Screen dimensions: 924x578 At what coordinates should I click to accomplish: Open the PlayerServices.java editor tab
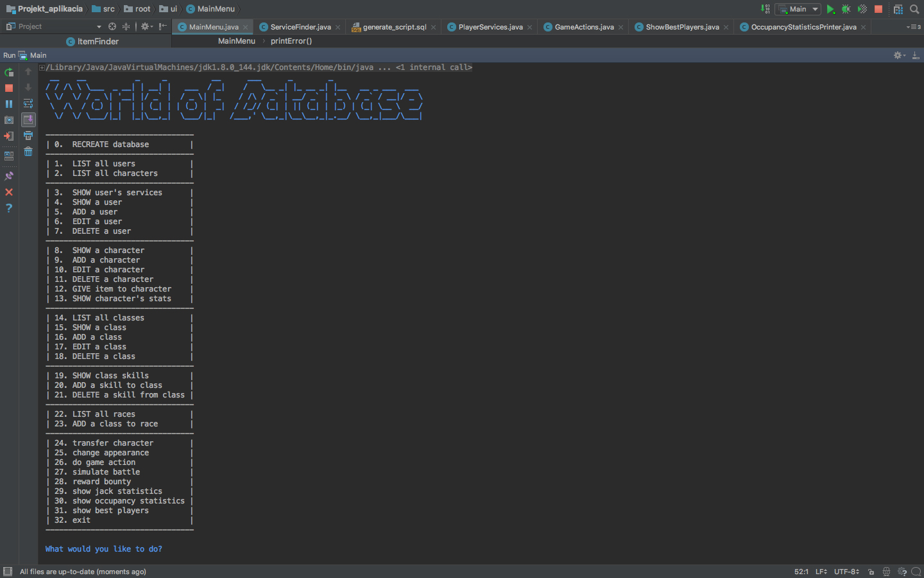pyautogui.click(x=490, y=27)
